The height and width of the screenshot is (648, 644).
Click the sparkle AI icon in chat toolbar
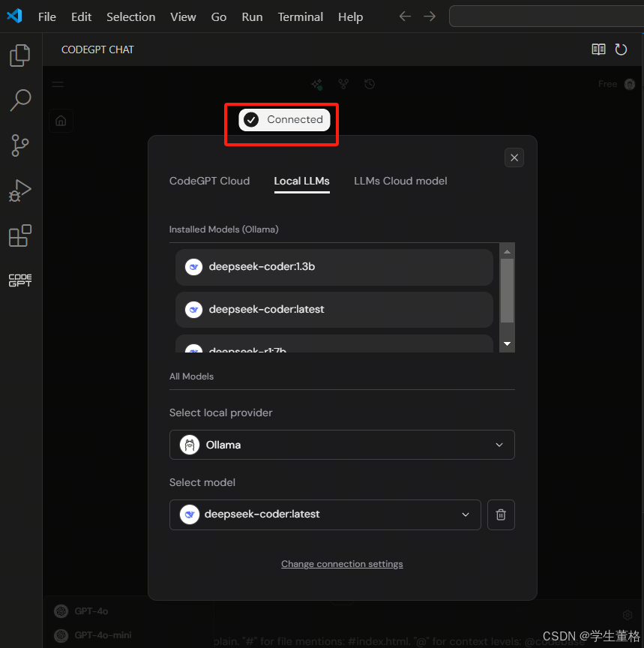pos(317,84)
